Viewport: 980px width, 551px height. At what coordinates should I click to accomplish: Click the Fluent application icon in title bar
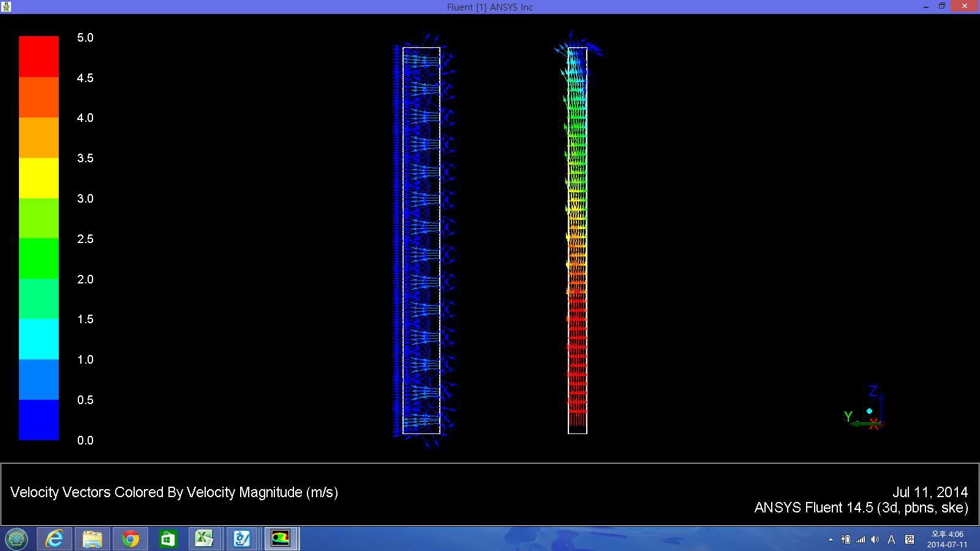click(6, 7)
